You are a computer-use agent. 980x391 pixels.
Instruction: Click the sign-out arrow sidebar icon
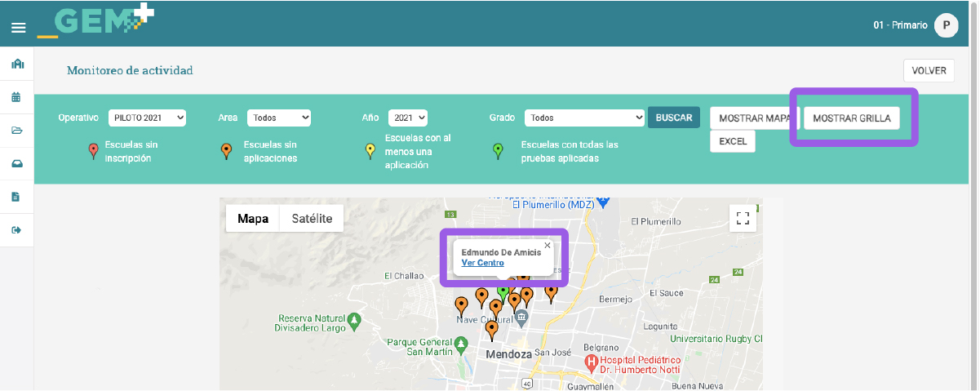(16, 229)
